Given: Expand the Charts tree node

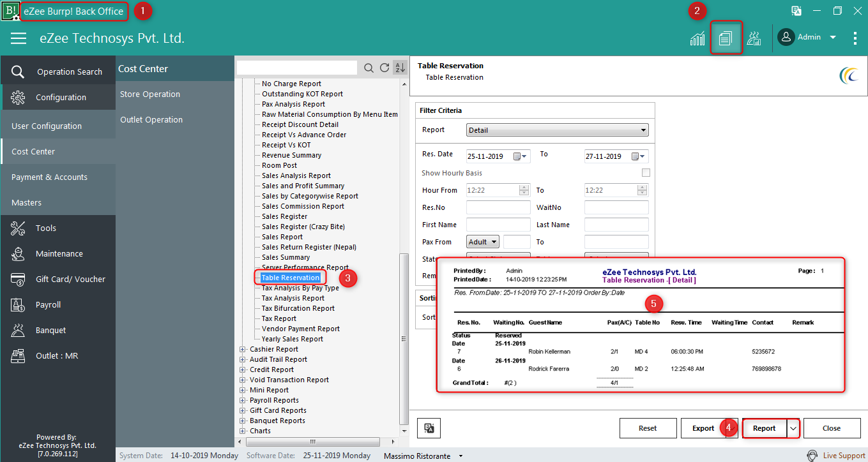Looking at the screenshot, I should pyautogui.click(x=243, y=431).
